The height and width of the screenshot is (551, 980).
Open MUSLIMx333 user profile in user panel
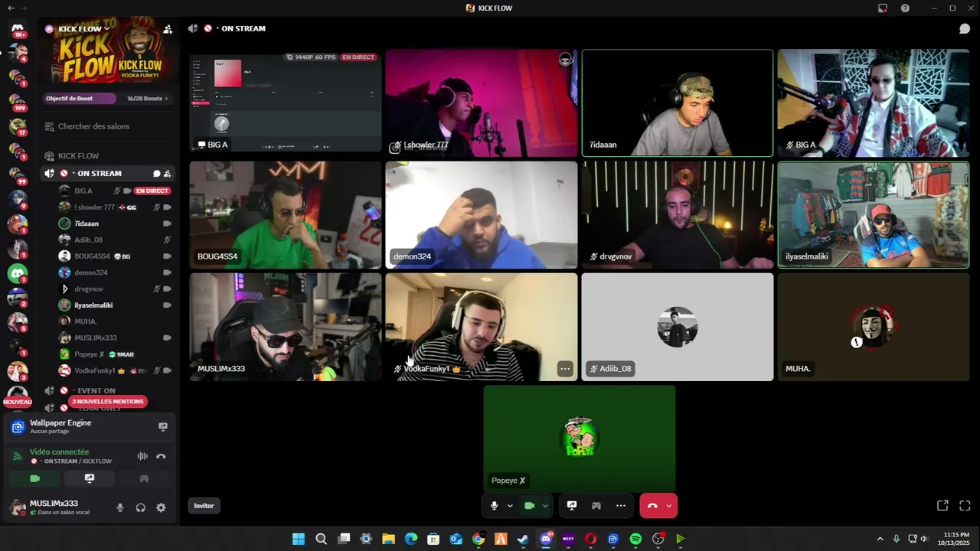click(55, 507)
